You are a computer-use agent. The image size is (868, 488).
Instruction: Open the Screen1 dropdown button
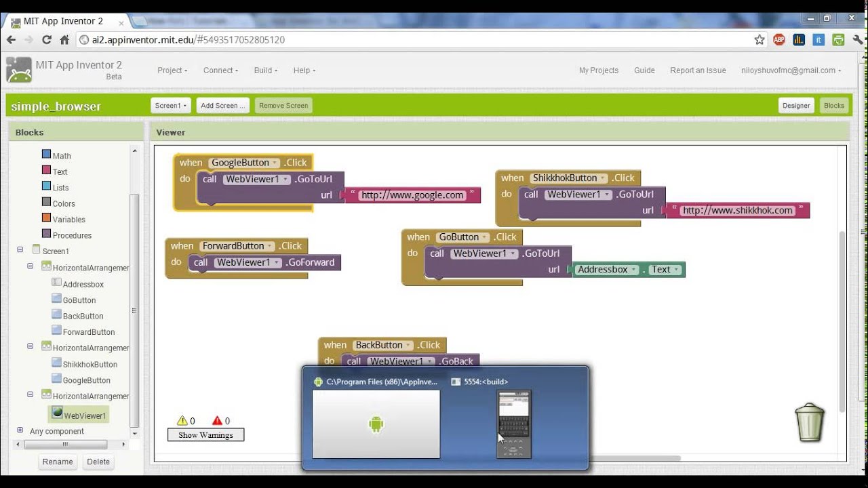pos(170,106)
